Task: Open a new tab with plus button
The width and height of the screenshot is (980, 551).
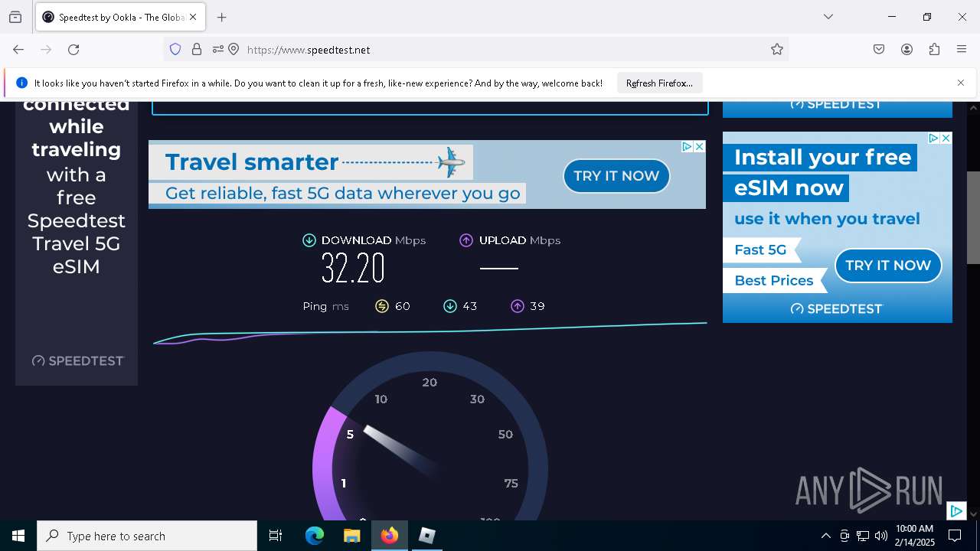Action: [x=222, y=17]
